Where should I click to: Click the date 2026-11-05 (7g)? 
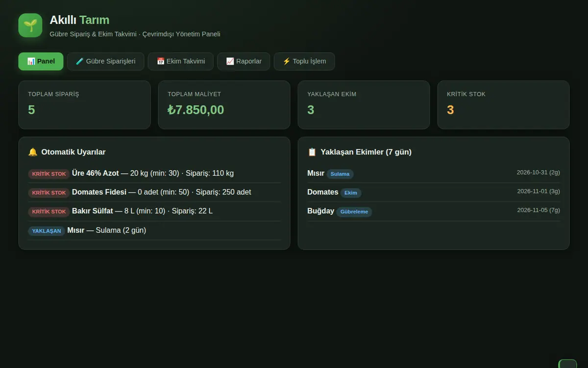(x=539, y=210)
